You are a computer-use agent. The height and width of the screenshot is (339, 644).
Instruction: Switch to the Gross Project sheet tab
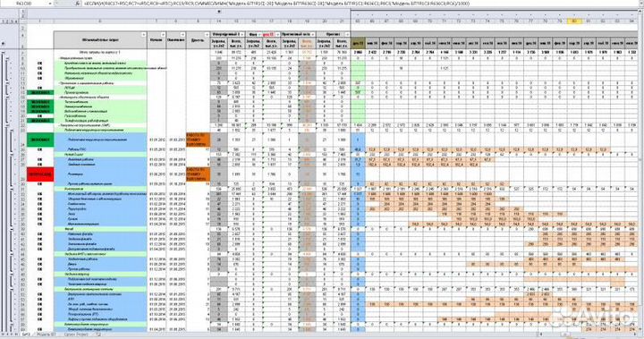76,335
